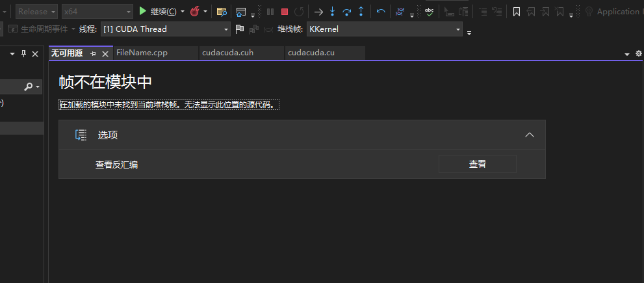Click the comment selection lines icon
The image size is (644, 283).
tap(483, 12)
